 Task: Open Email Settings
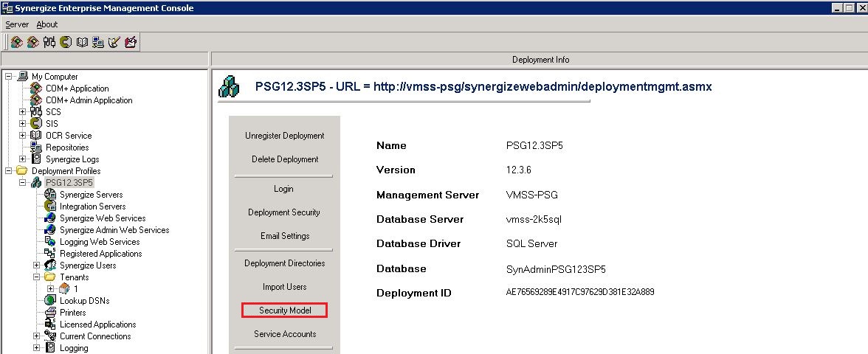click(x=285, y=236)
